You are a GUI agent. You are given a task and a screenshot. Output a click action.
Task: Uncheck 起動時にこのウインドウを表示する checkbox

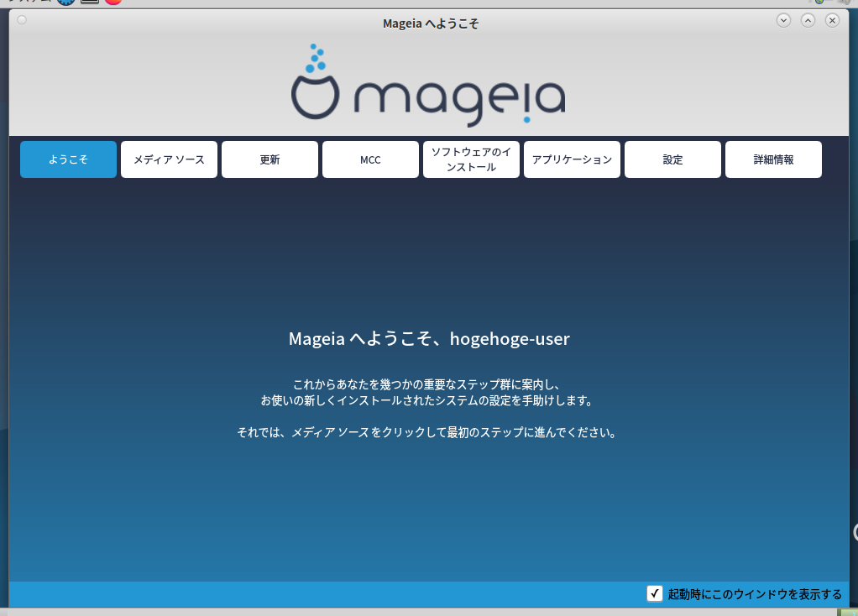click(x=655, y=593)
